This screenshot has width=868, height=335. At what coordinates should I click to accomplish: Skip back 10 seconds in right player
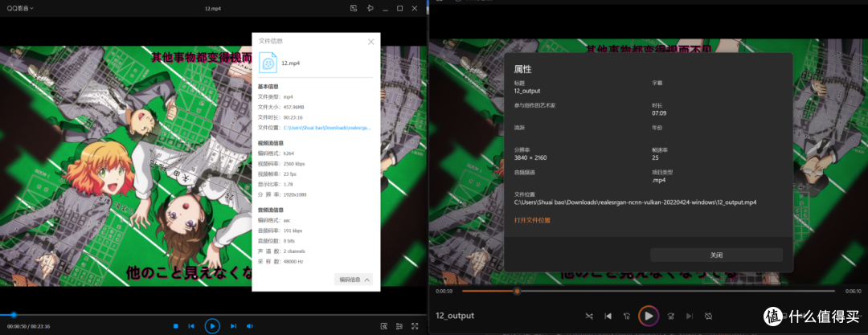(x=627, y=317)
